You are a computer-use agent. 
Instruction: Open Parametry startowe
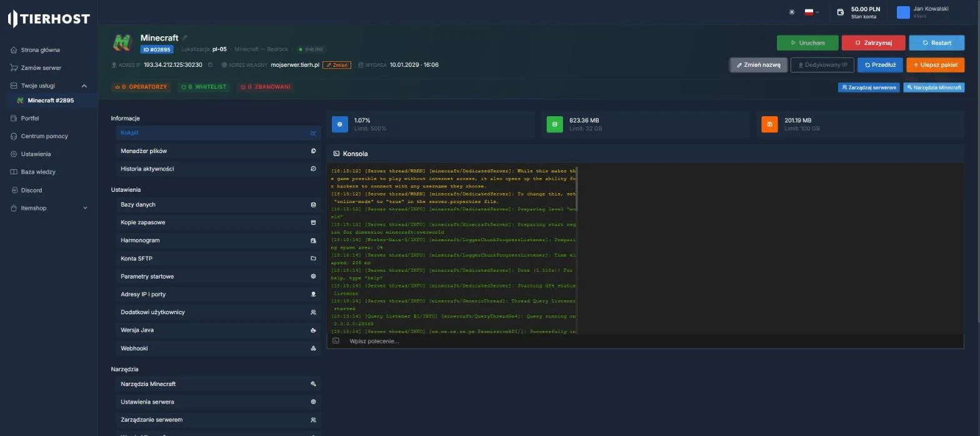tap(218, 276)
